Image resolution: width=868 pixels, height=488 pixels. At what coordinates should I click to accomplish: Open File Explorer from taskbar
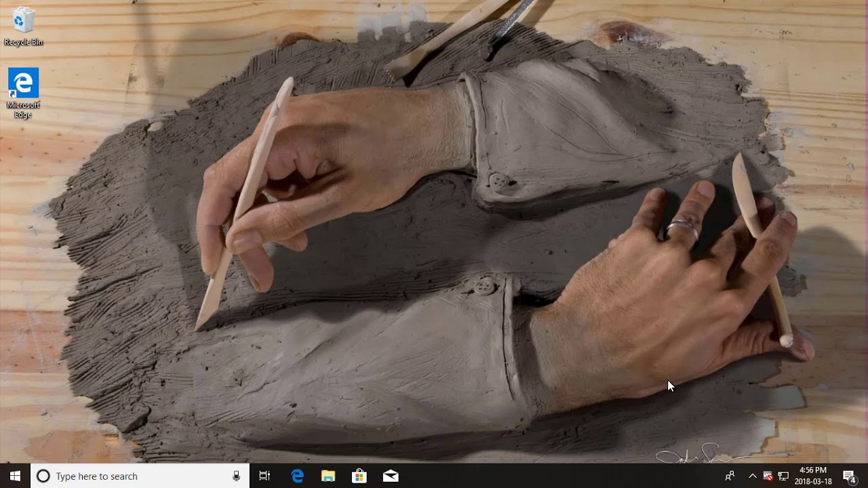tap(328, 476)
